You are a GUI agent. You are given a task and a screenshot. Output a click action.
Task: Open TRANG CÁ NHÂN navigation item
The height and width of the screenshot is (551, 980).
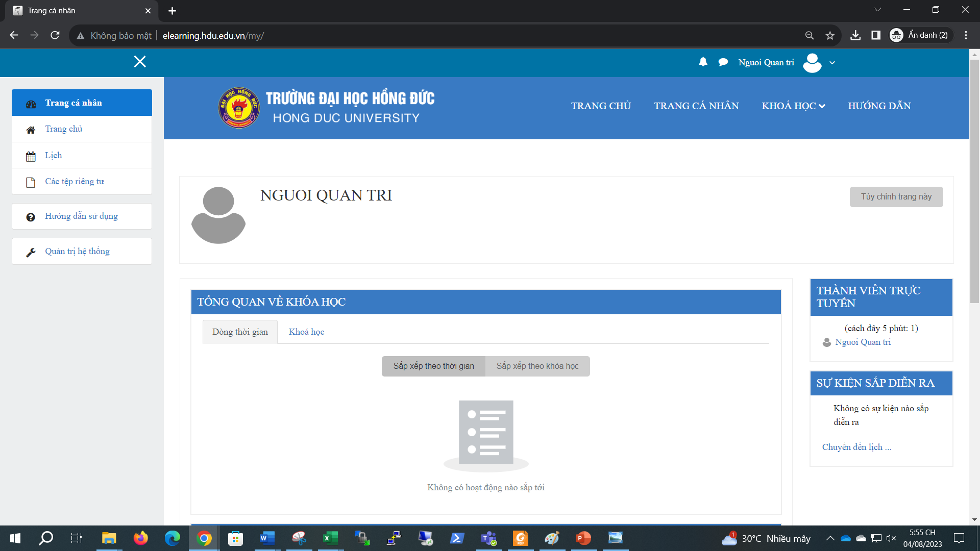point(696,106)
